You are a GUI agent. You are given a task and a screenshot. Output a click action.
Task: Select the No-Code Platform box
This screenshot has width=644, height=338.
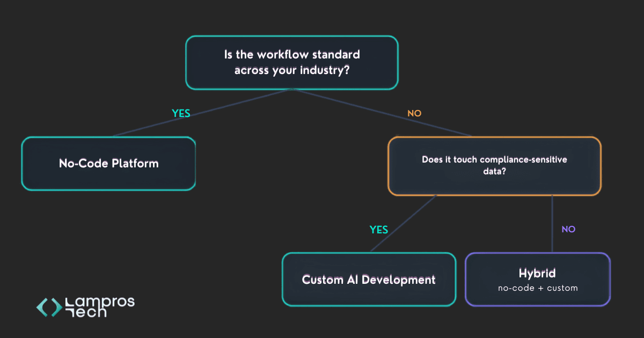click(108, 163)
